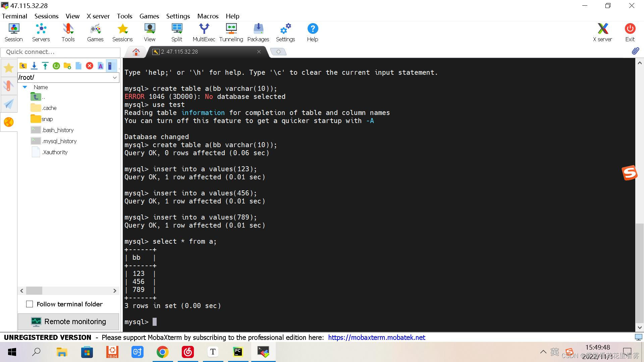This screenshot has height=362, width=644.
Task: Open Chrome from the Windows taskbar
Action: 162,352
